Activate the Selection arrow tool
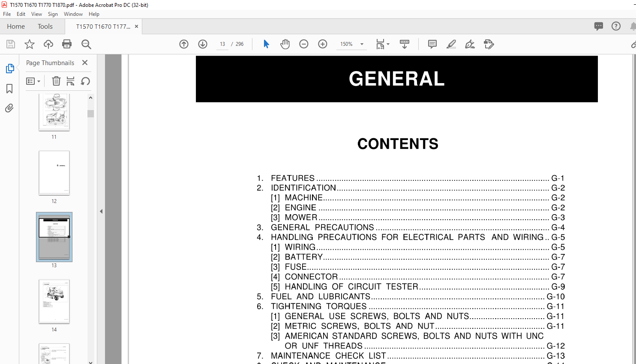Viewport: 636px width, 364px height. tap(266, 44)
